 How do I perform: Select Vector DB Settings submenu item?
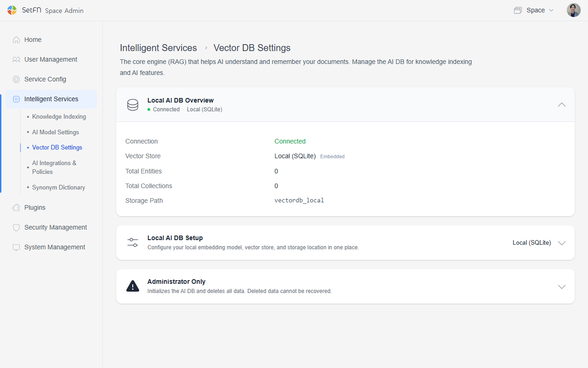pyautogui.click(x=57, y=148)
